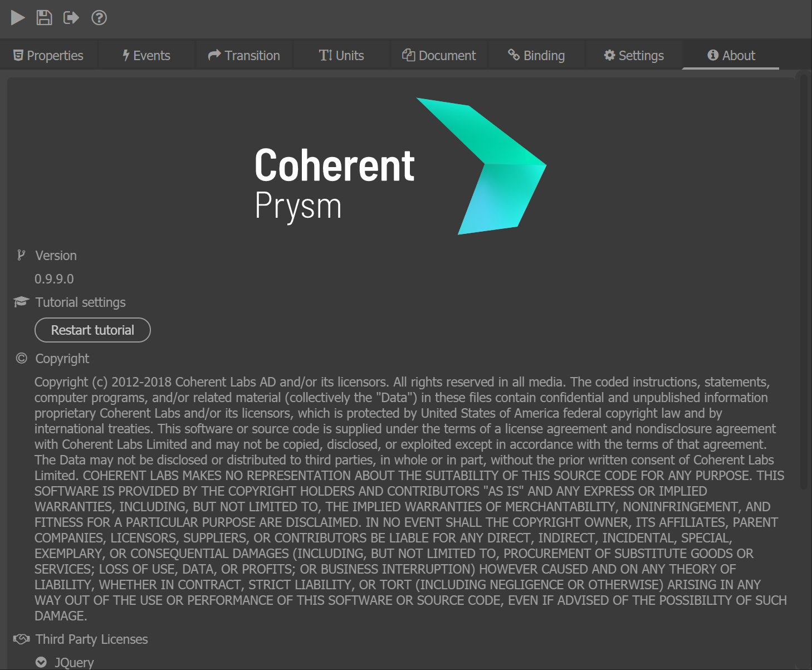Click the Version section heading
Viewport: 812px width, 670px height.
[56, 256]
